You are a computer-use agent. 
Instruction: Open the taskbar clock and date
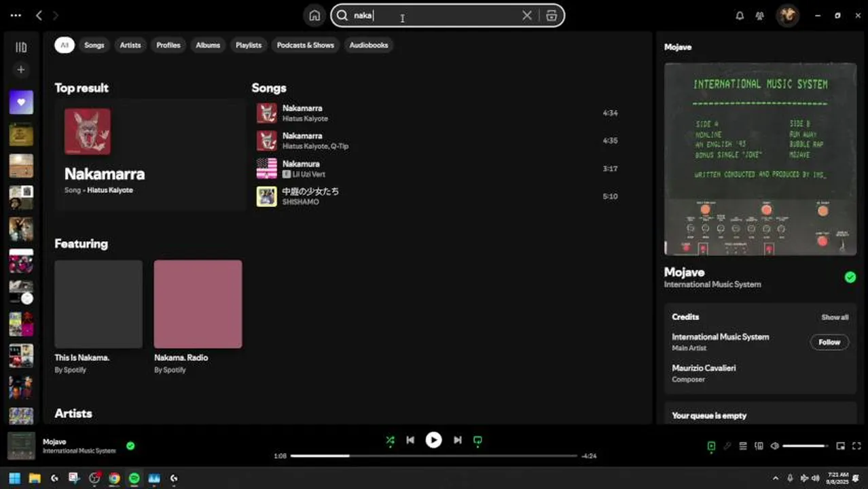click(x=838, y=478)
